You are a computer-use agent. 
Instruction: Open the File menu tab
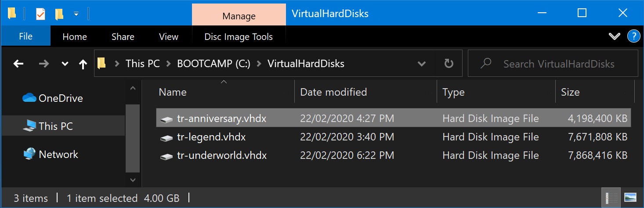pyautogui.click(x=25, y=37)
